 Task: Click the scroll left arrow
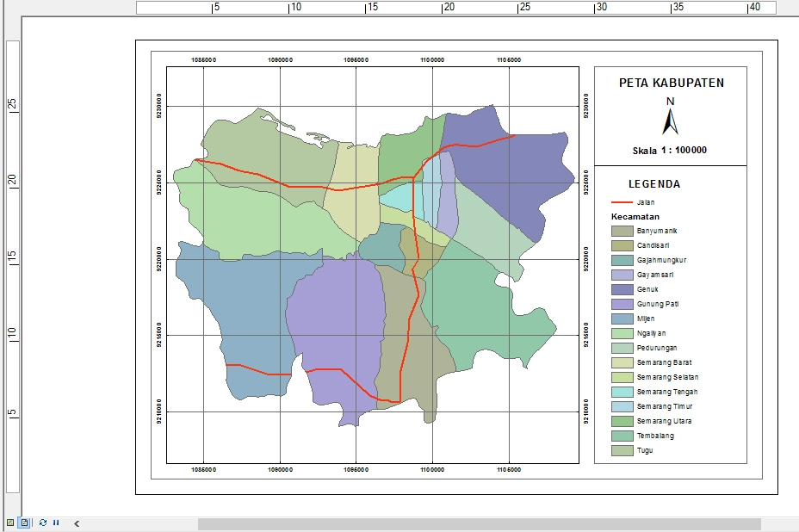(77, 523)
